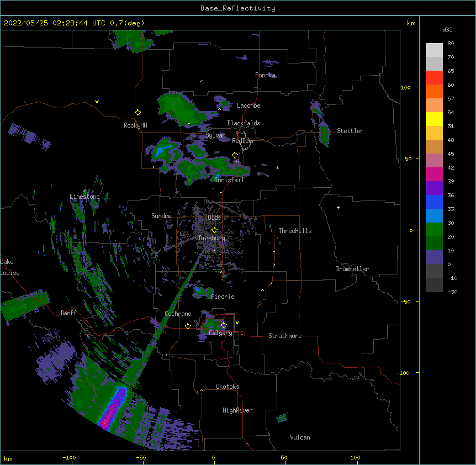Viewport: 476px width, 465px height.
Task: Select the light gray 70–80 dBZ legend swatch
Action: tap(434, 50)
